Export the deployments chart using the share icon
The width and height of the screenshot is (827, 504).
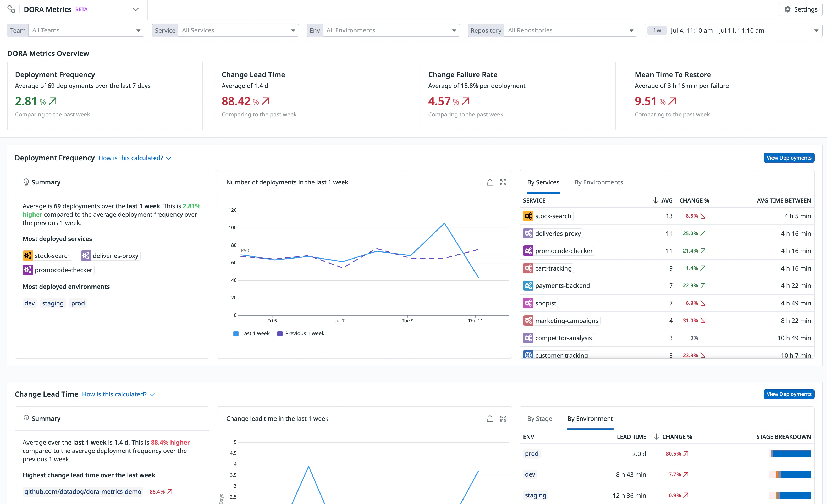[490, 182]
